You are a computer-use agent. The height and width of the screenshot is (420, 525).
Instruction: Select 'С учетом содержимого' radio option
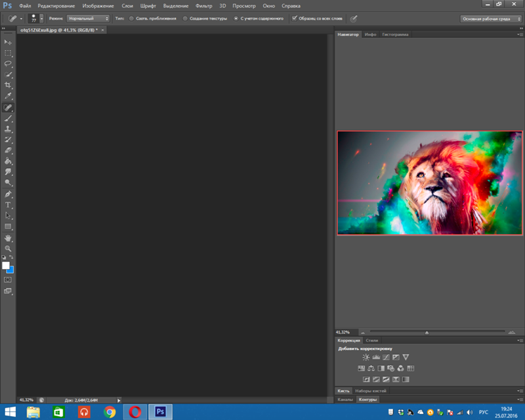[236, 18]
